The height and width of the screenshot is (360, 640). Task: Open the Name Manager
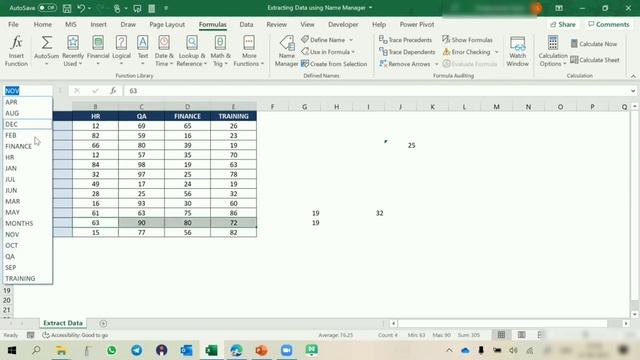coord(287,51)
